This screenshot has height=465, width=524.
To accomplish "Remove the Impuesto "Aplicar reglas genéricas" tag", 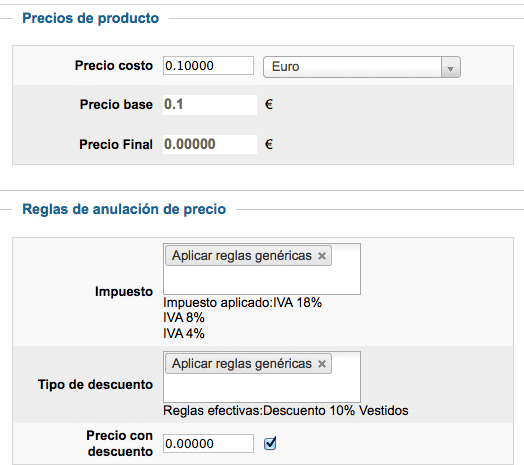I will point(322,256).
